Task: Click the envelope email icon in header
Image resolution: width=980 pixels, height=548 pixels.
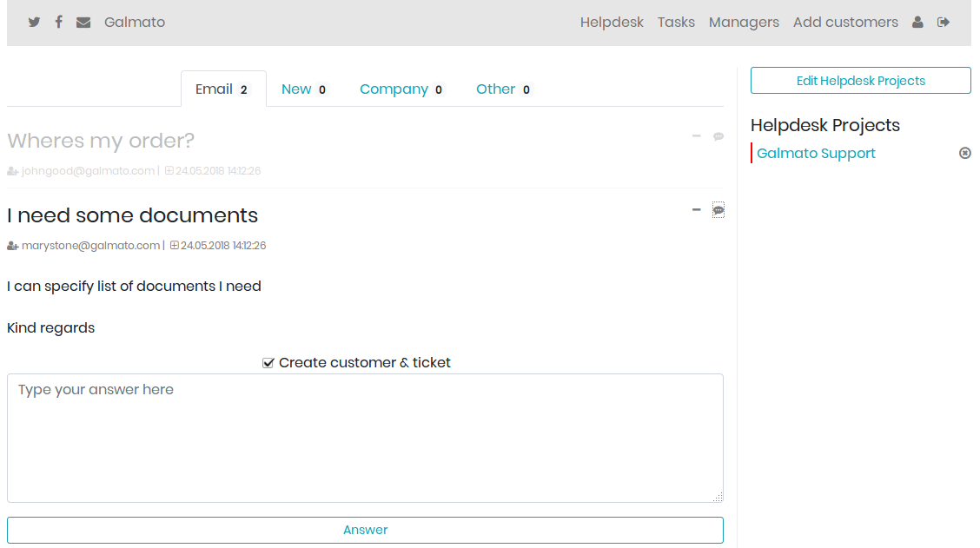Action: (83, 23)
